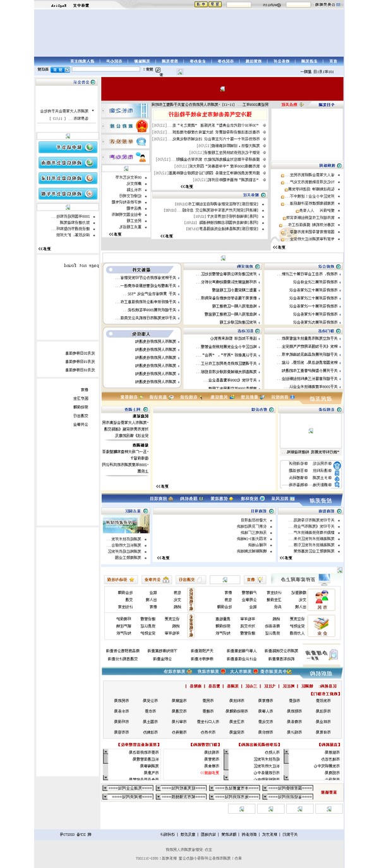Click the 部门动态 section header icon
The width and height of the screenshot is (379, 868).
point(339,331)
